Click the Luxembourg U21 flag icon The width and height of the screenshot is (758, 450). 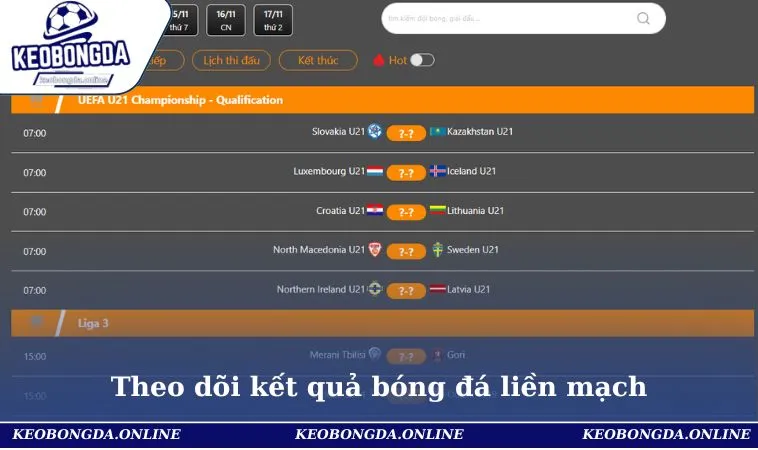(x=375, y=171)
